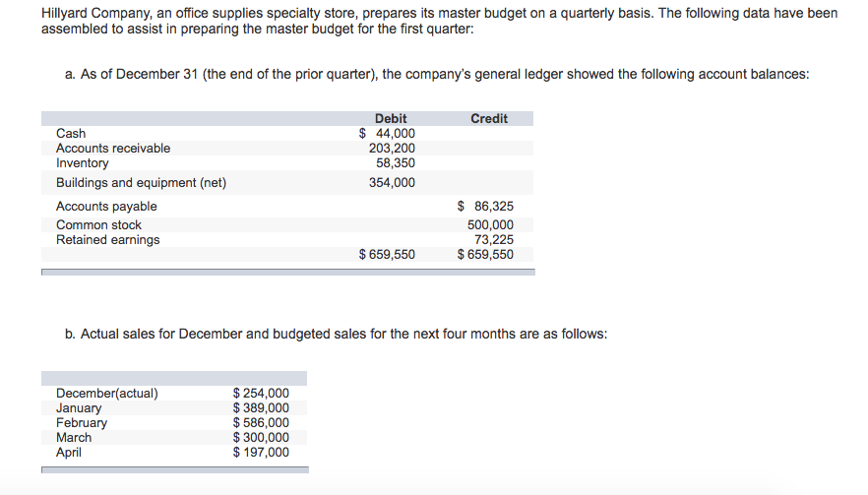Select the Common stock value 500,000
The height and width of the screenshot is (495, 868).
click(490, 225)
